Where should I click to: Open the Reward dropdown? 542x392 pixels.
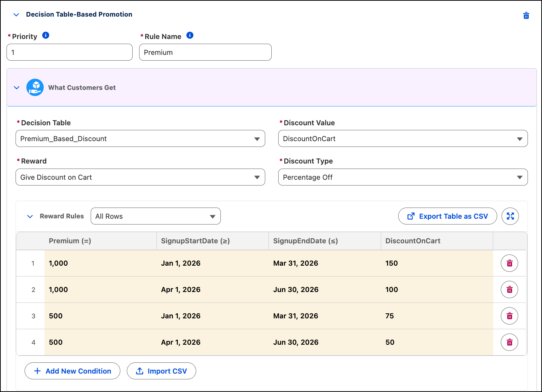tap(140, 177)
